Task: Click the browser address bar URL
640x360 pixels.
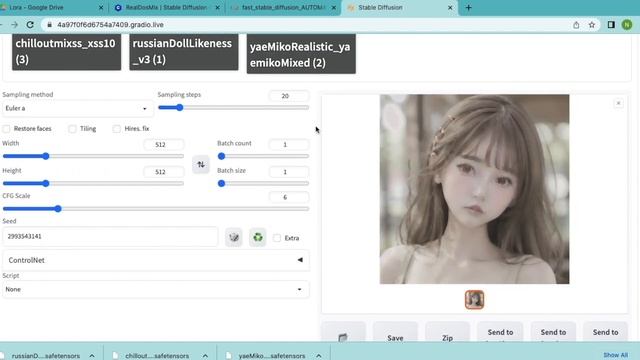Action: pos(110,25)
